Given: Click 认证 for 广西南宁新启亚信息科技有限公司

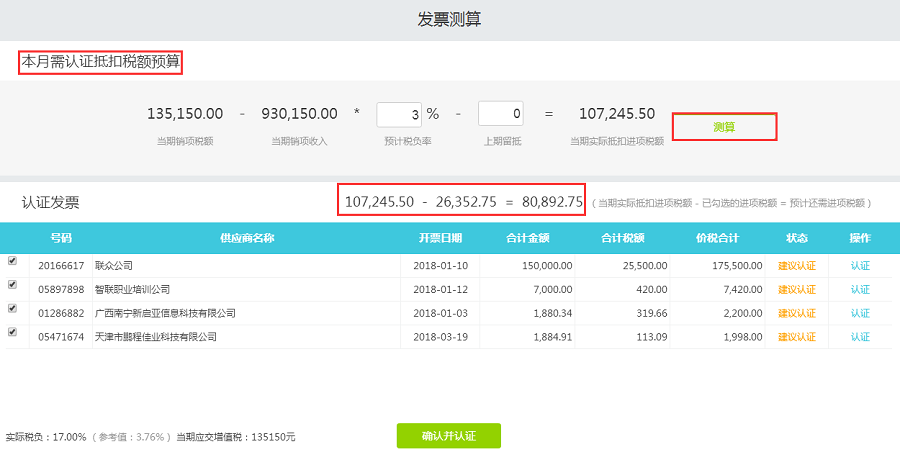Looking at the screenshot, I should click(860, 314).
